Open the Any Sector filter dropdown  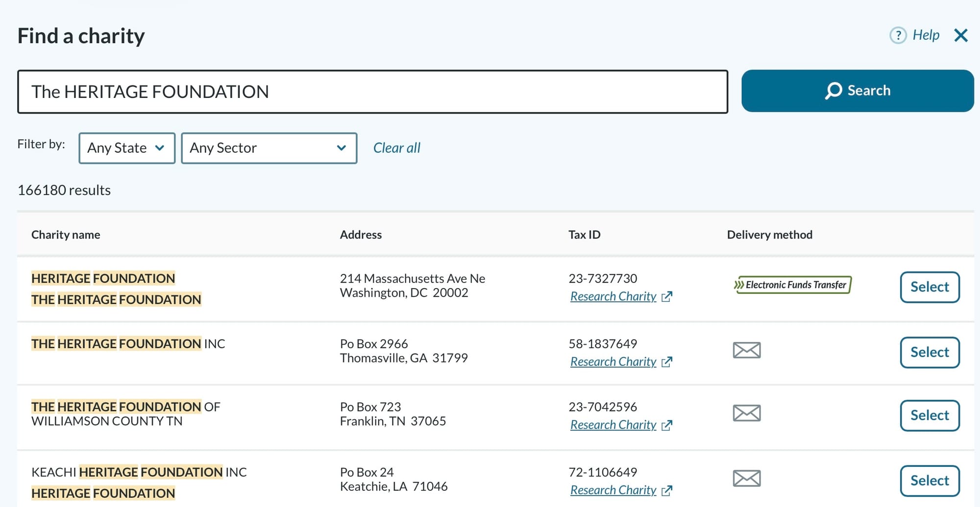click(x=269, y=148)
